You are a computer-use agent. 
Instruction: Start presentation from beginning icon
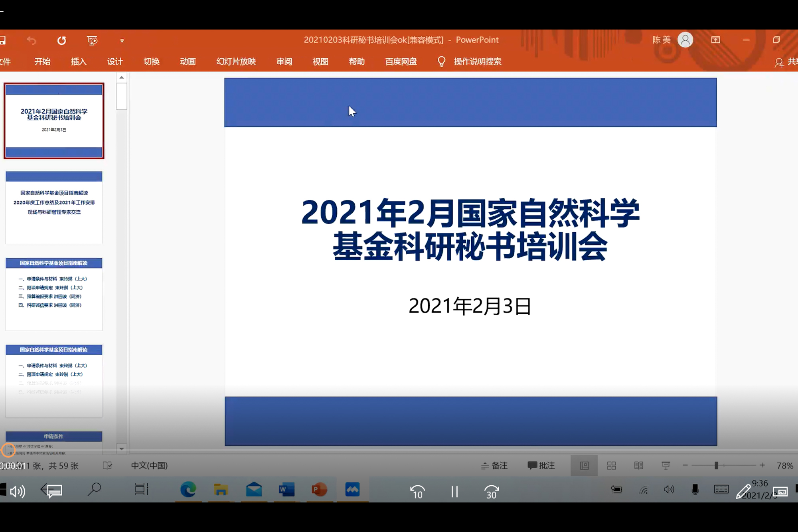point(92,40)
